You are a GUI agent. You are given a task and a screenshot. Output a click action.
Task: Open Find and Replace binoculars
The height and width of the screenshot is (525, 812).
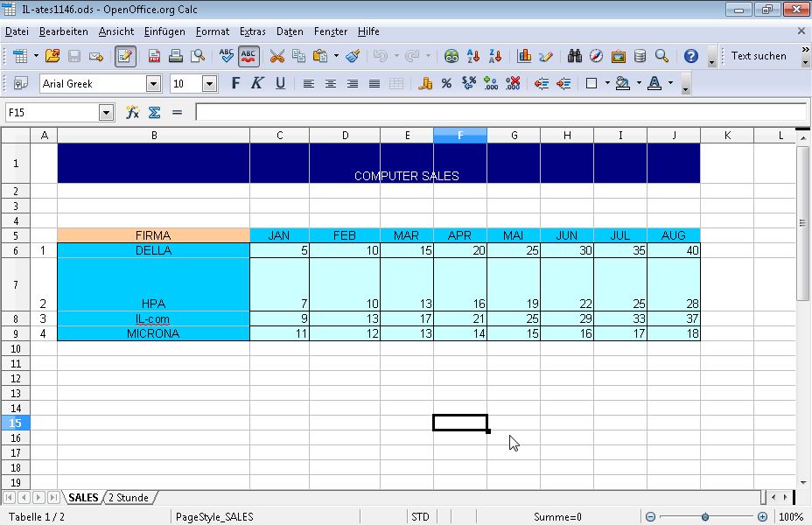pyautogui.click(x=574, y=56)
